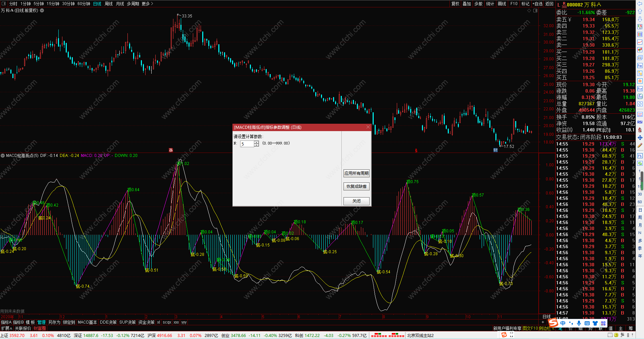Click the N parameter stepper arrows

point(256,144)
